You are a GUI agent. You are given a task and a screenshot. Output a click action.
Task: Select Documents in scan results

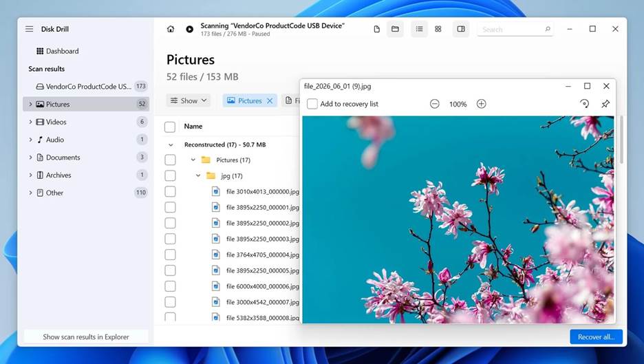point(63,158)
